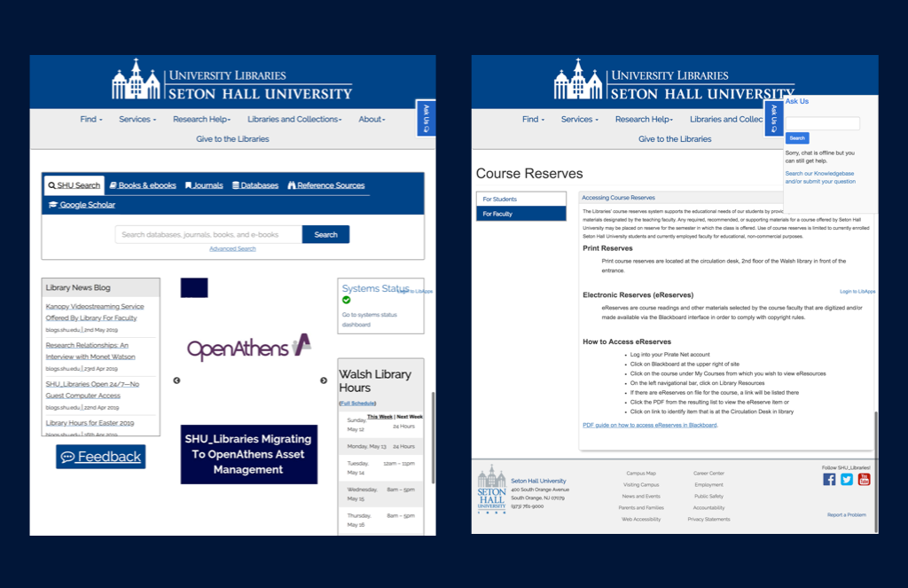Expand the Research Help menu on the left page
The width and height of the screenshot is (908, 588).
[x=201, y=120]
